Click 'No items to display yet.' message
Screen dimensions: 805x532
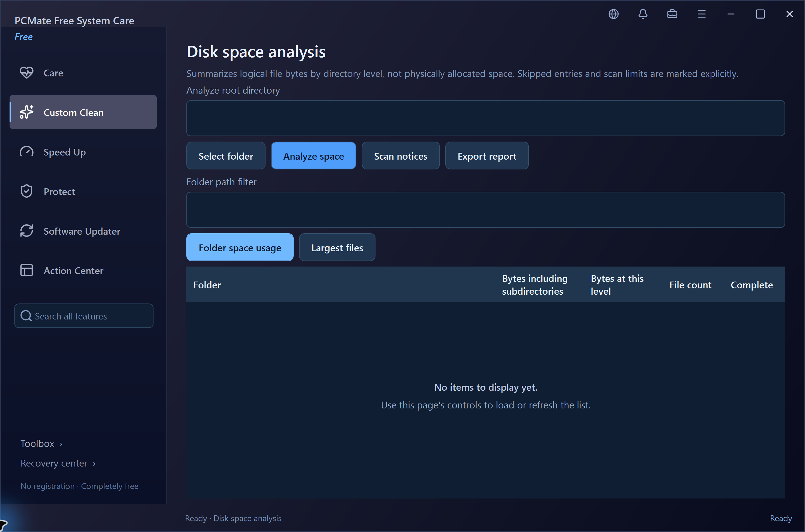pos(486,387)
